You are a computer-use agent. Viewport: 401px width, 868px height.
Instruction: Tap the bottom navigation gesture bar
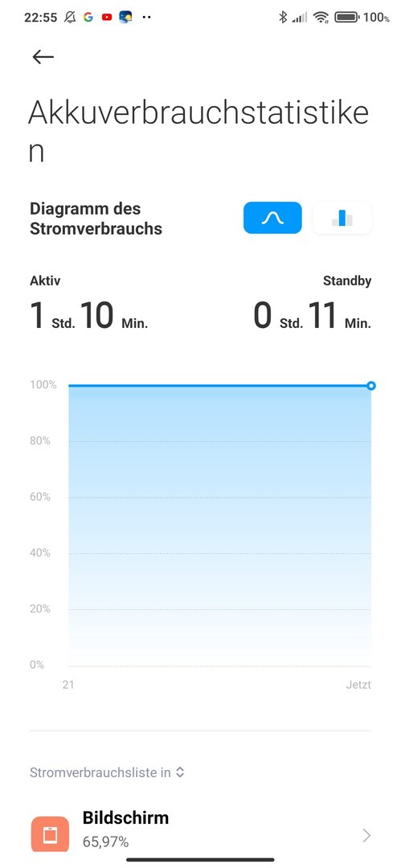201,860
